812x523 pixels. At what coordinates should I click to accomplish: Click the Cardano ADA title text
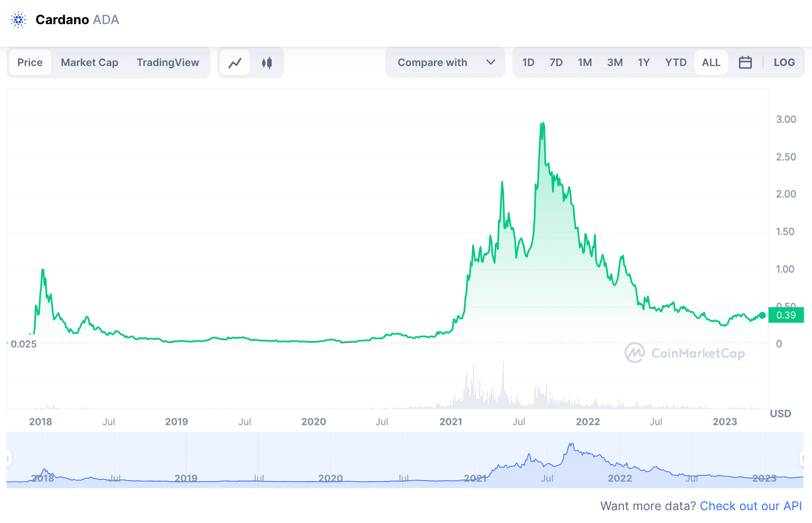pos(77,20)
